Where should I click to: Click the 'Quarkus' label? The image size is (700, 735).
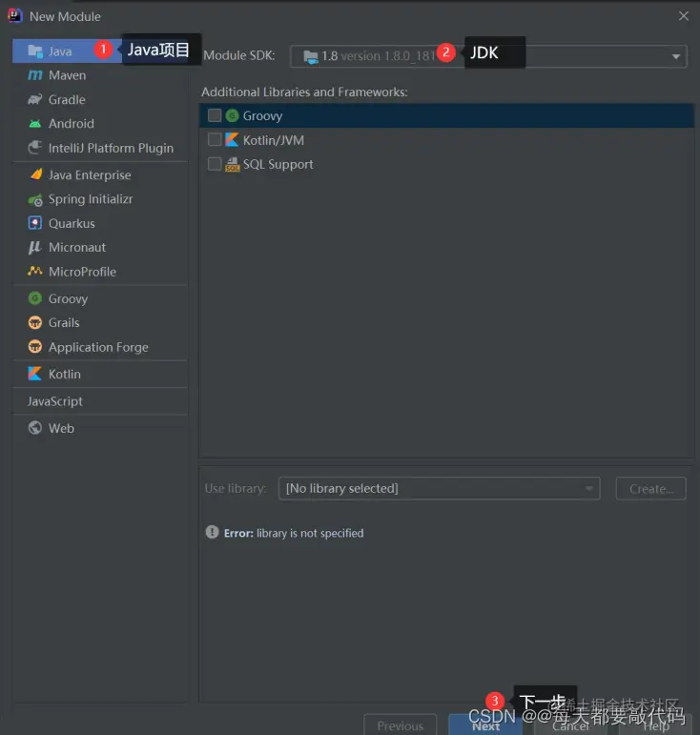pyautogui.click(x=72, y=224)
